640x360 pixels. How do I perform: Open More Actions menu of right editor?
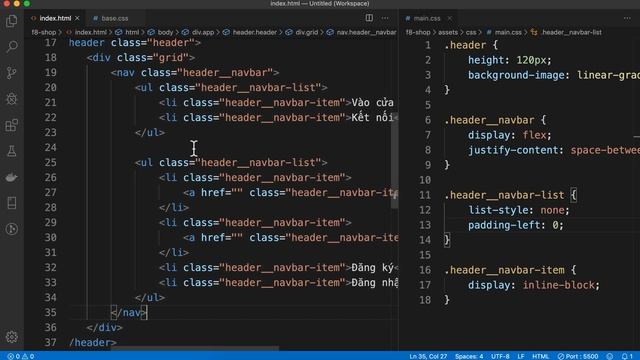[x=627, y=18]
